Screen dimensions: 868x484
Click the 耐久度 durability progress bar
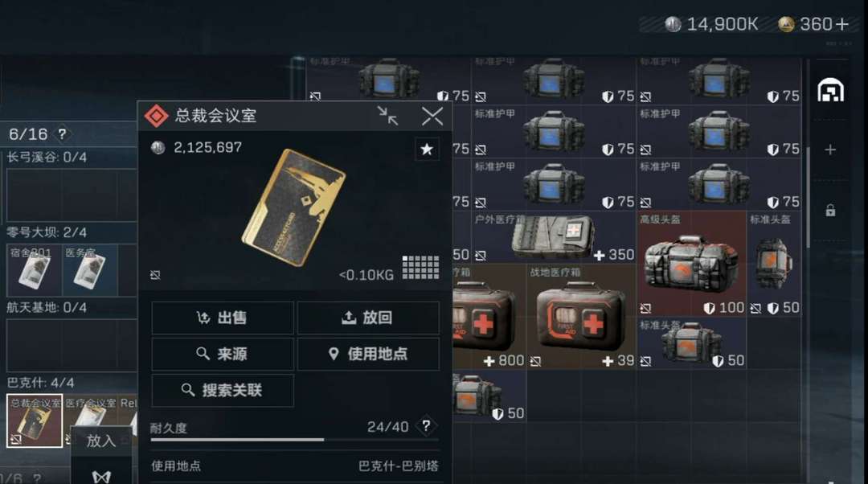(x=294, y=441)
